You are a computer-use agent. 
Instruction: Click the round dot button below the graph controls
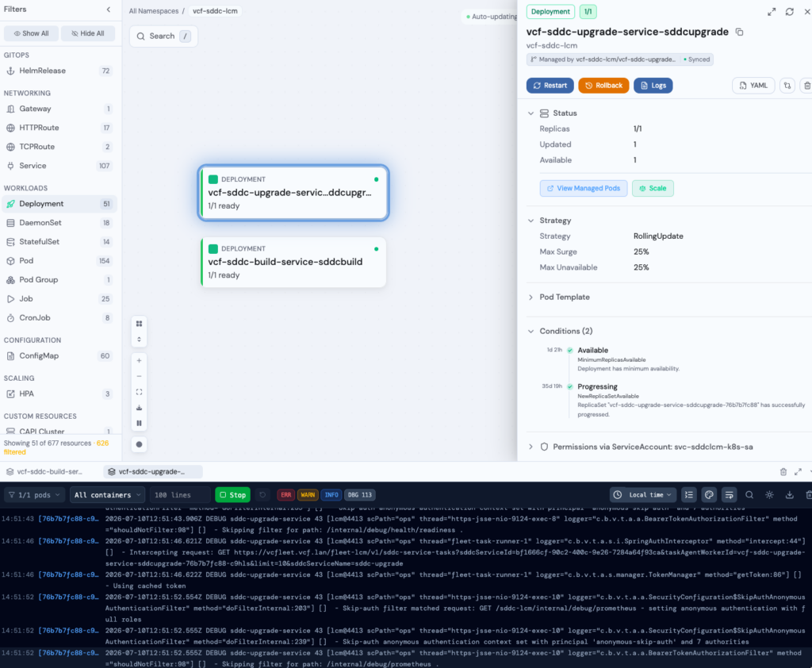(139, 444)
